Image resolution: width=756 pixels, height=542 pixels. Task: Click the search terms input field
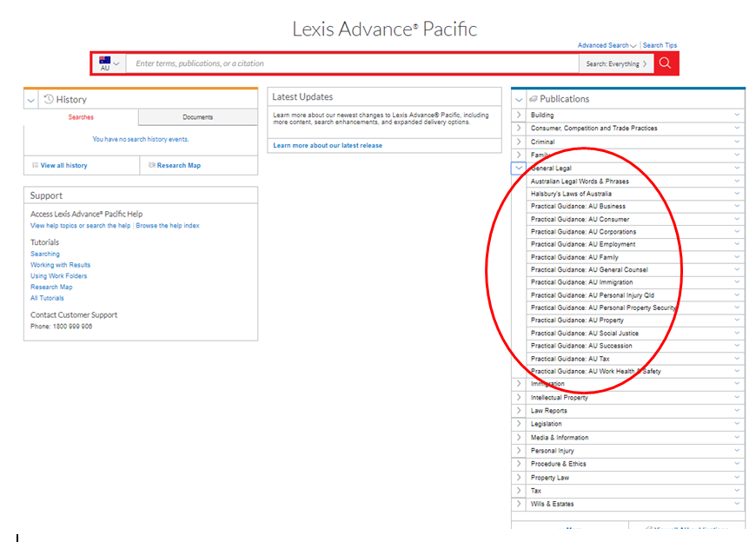click(352, 63)
